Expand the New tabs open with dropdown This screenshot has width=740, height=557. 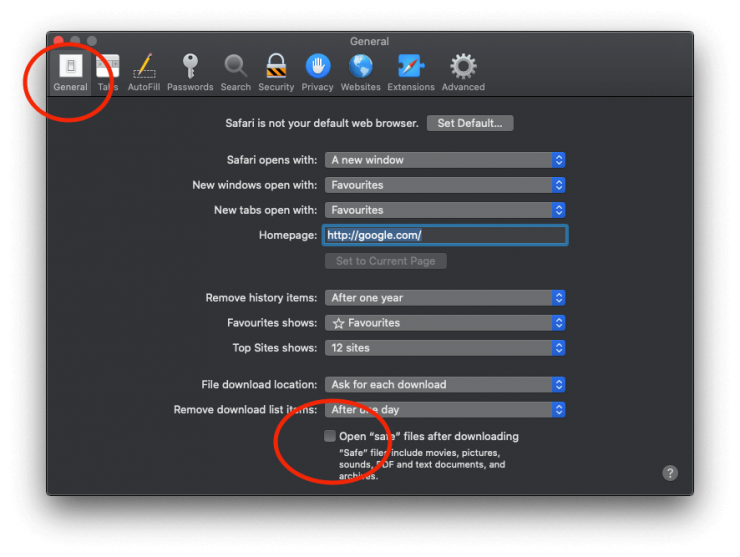(445, 210)
